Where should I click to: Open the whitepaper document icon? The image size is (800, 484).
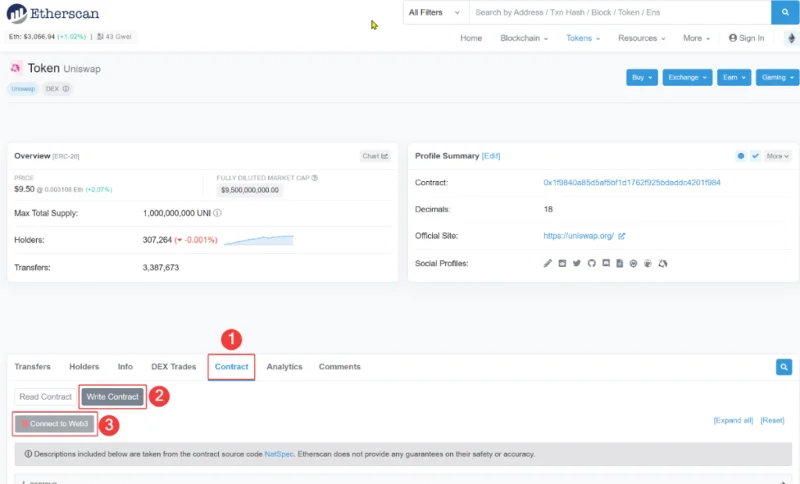click(x=619, y=264)
